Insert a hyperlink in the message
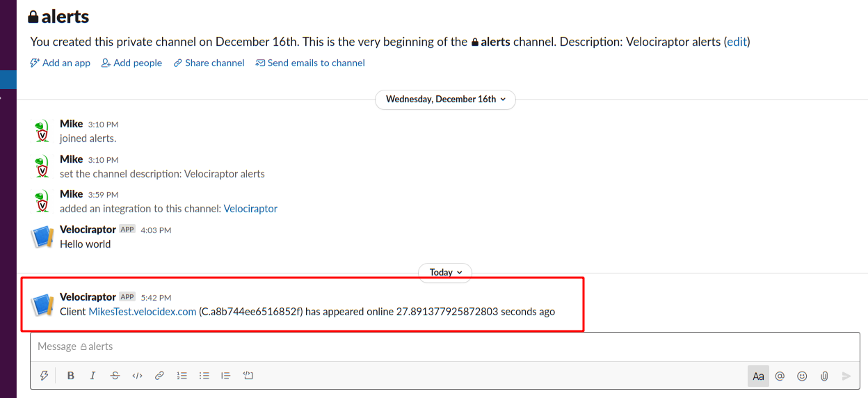Image resolution: width=868 pixels, height=398 pixels. click(159, 376)
